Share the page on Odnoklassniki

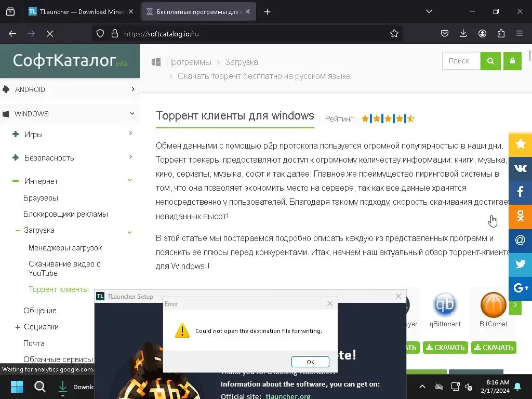pos(520,216)
